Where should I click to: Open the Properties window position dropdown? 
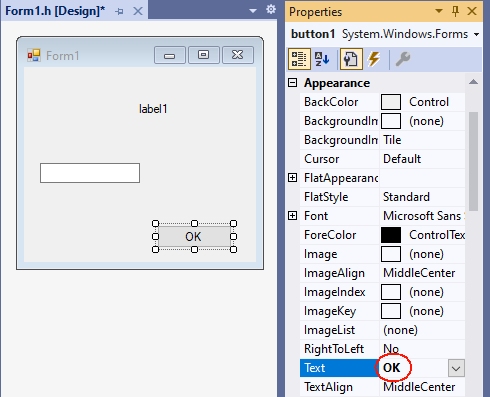(x=439, y=11)
